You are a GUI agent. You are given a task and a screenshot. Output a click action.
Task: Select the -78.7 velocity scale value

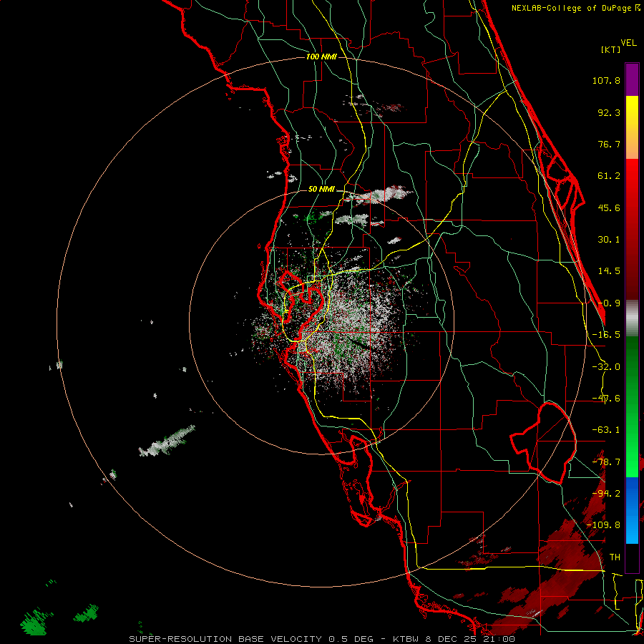606,462
